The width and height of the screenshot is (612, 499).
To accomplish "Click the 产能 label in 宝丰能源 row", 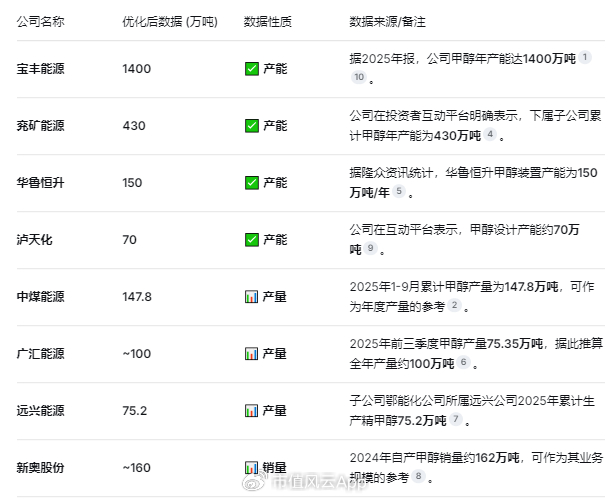I will pyautogui.click(x=275, y=69).
